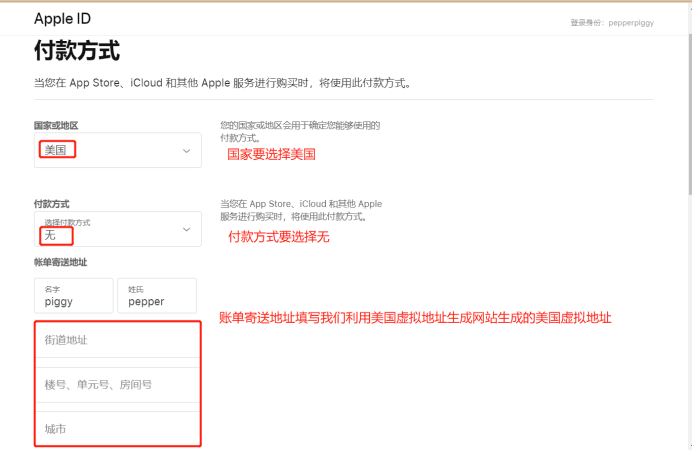Viewport: 692px width, 450px height.
Task: Click the vertical scrollbar thumb
Action: [x=690, y=114]
